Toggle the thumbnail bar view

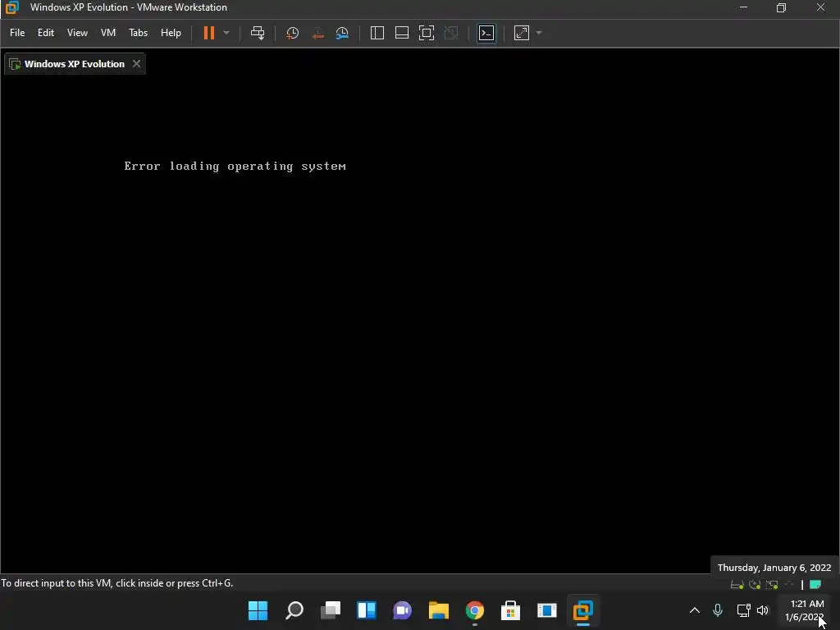tap(402, 33)
